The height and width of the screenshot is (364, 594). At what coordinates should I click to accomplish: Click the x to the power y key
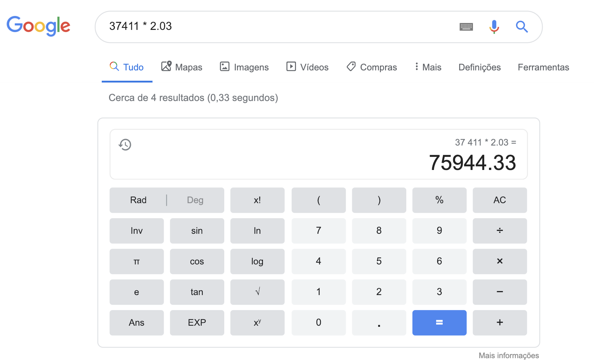pyautogui.click(x=257, y=323)
